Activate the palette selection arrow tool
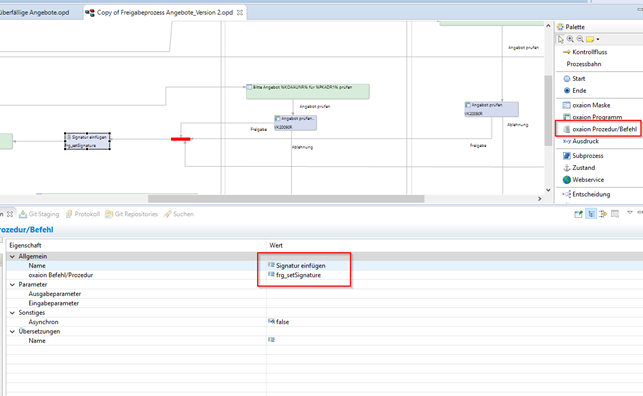This screenshot has height=396, width=643. 561,39
